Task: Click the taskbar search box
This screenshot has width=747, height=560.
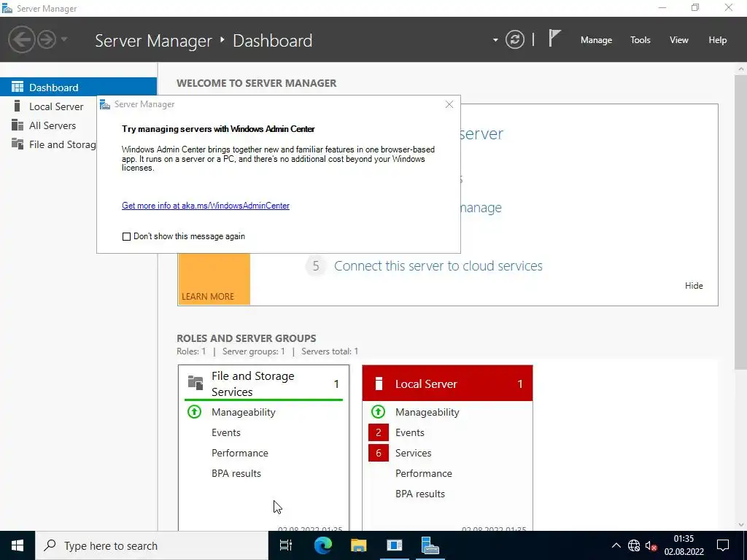Action: pyautogui.click(x=152, y=545)
